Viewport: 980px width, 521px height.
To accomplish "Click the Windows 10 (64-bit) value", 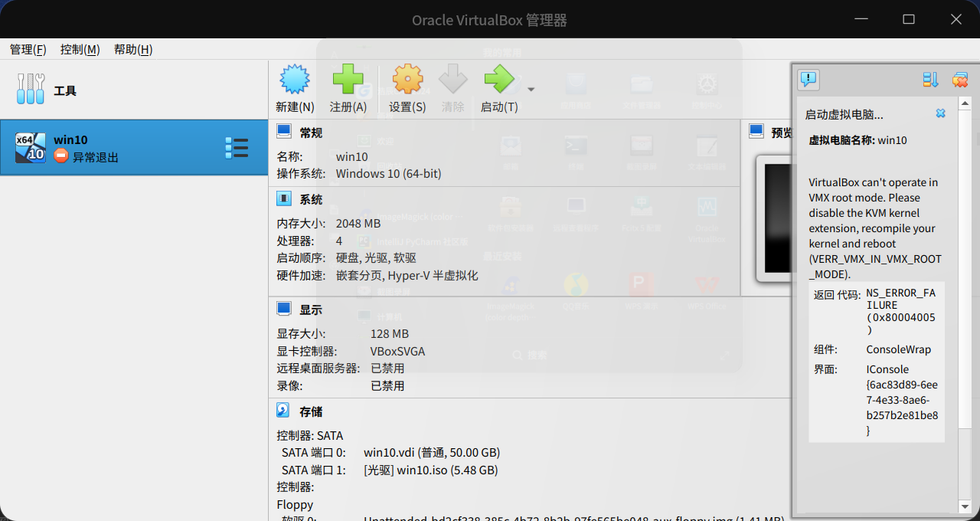I will pyautogui.click(x=388, y=174).
